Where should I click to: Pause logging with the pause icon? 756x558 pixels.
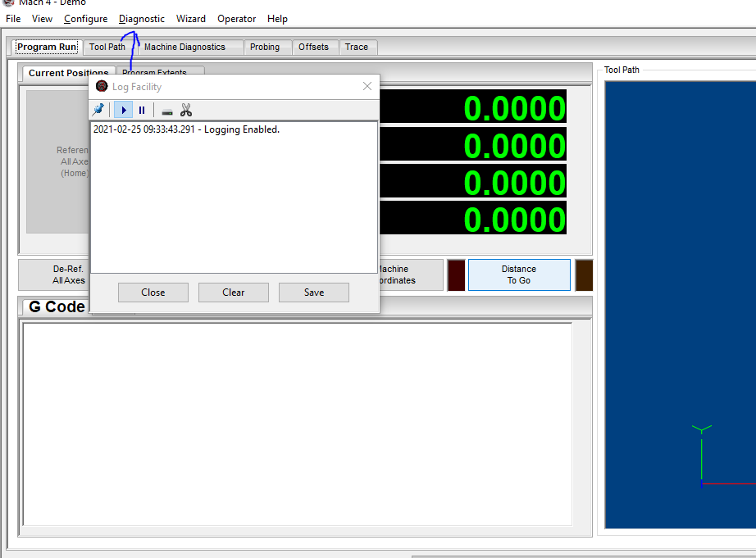click(x=142, y=110)
